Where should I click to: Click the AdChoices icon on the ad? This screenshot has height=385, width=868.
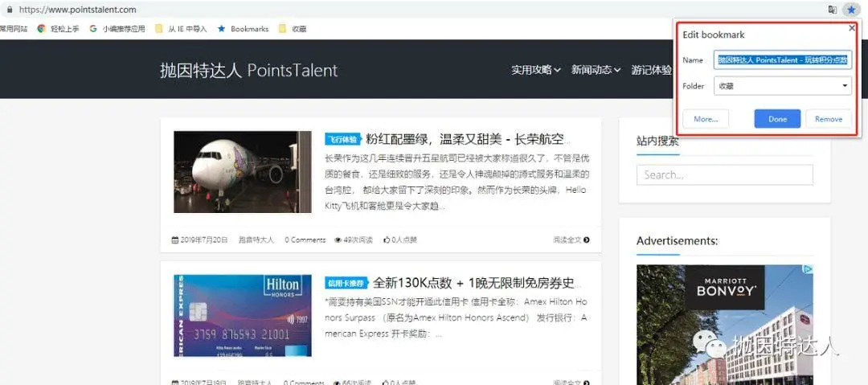pyautogui.click(x=809, y=269)
